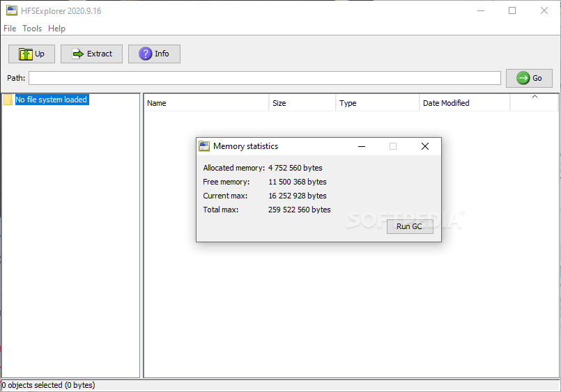The width and height of the screenshot is (561, 392).
Task: Click into the Path input field
Action: pos(265,78)
